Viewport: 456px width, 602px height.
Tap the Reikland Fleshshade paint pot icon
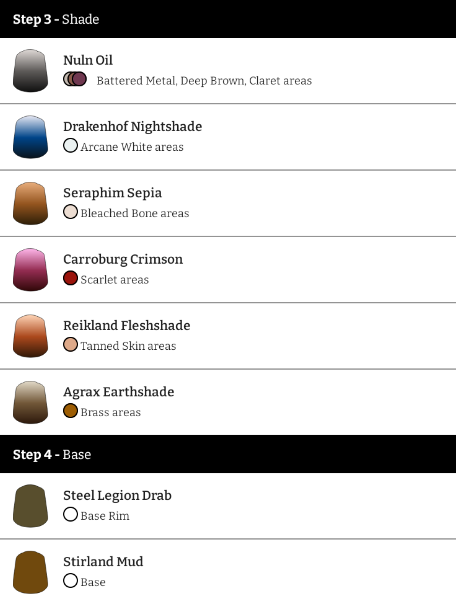[x=30, y=336]
